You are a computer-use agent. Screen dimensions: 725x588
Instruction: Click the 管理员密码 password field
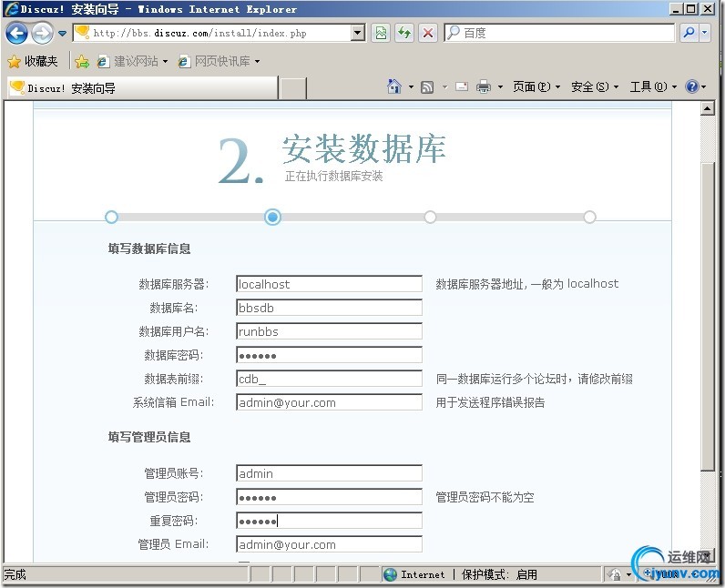tap(329, 497)
